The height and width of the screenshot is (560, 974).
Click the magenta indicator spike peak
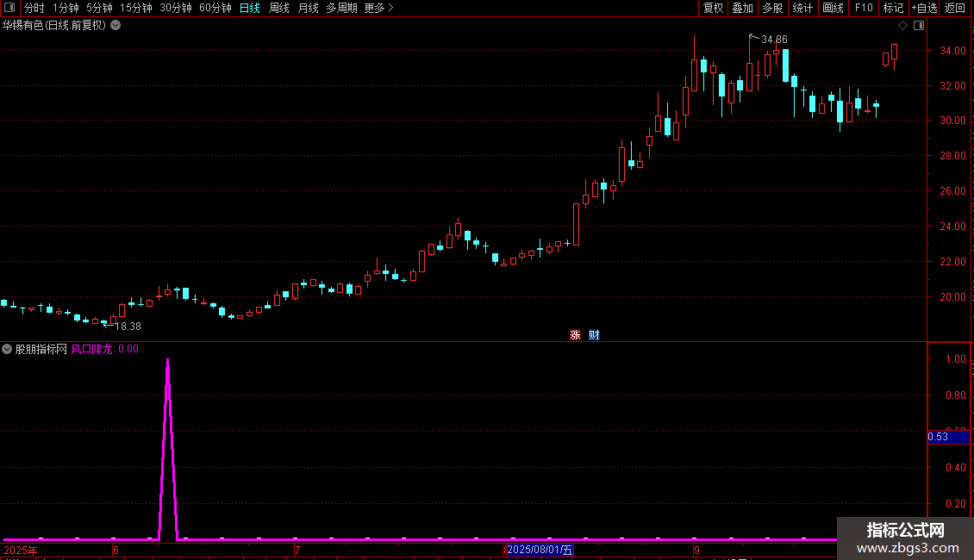click(x=168, y=361)
